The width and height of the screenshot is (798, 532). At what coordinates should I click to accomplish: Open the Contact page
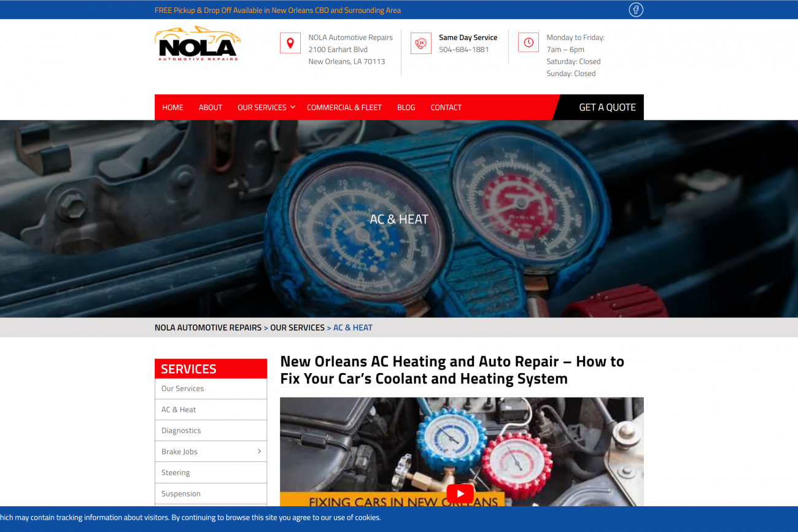tap(446, 107)
